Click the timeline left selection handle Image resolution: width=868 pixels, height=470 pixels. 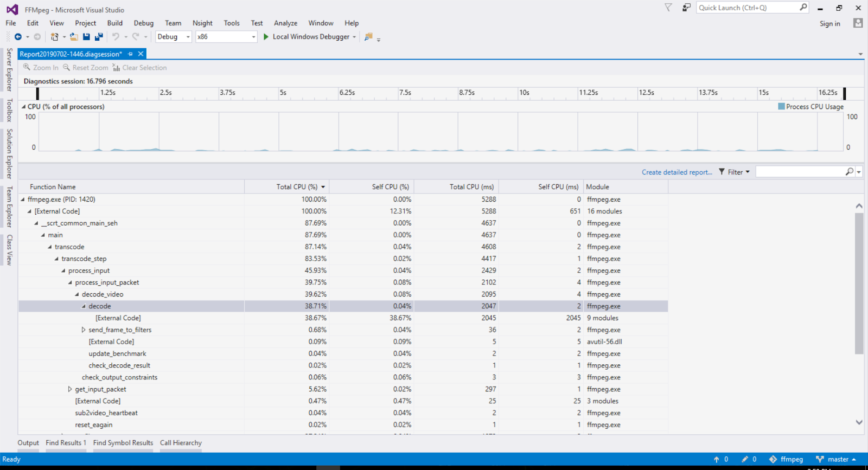[x=37, y=93]
